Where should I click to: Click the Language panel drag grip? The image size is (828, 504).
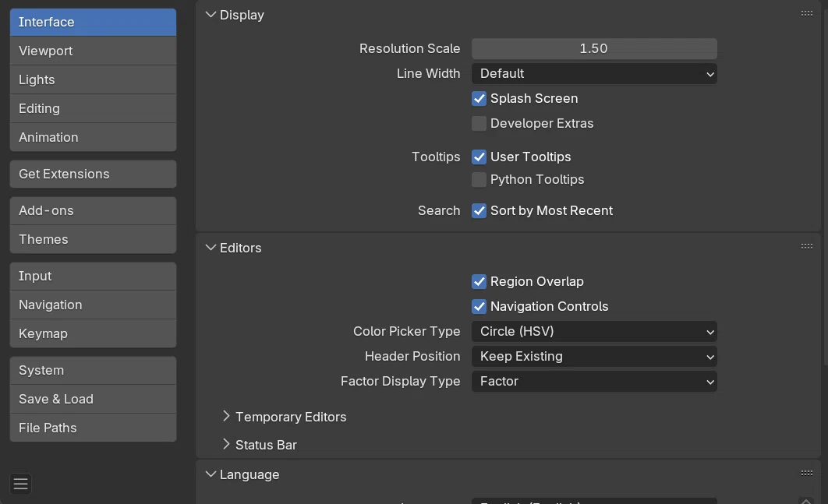click(x=806, y=474)
